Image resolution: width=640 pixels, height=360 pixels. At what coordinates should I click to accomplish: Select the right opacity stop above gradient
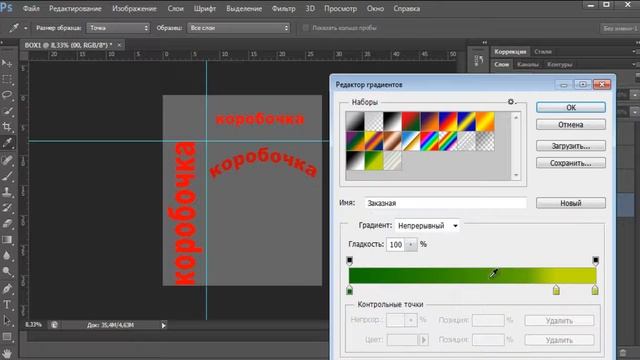(596, 260)
